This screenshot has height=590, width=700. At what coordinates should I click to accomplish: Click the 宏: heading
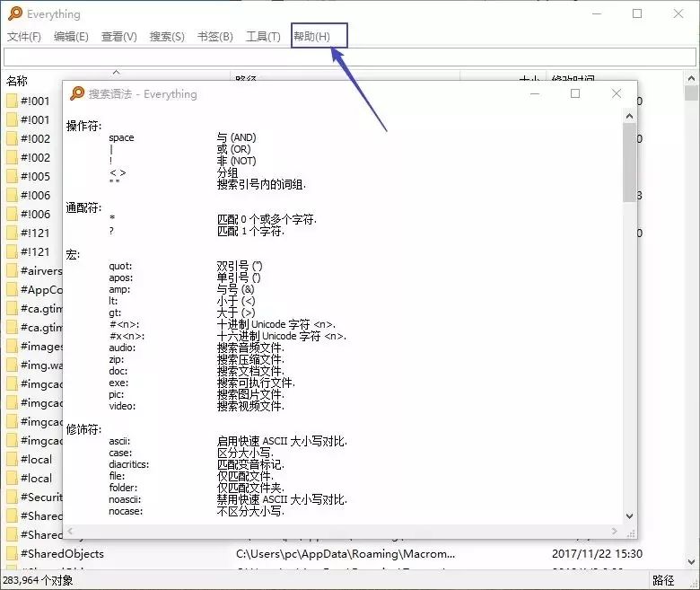pyautogui.click(x=73, y=254)
